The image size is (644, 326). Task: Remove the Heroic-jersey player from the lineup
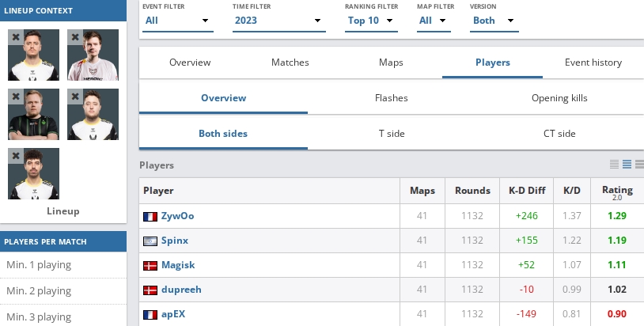[75, 37]
